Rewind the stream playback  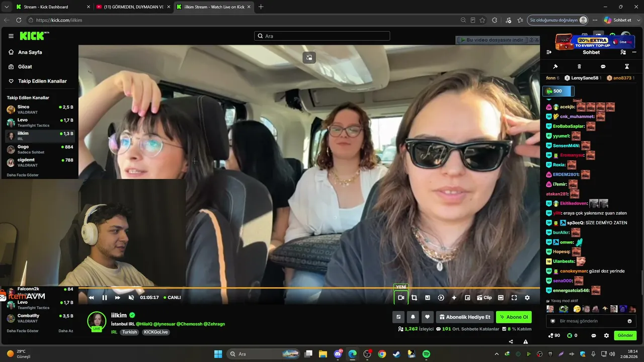91,298
